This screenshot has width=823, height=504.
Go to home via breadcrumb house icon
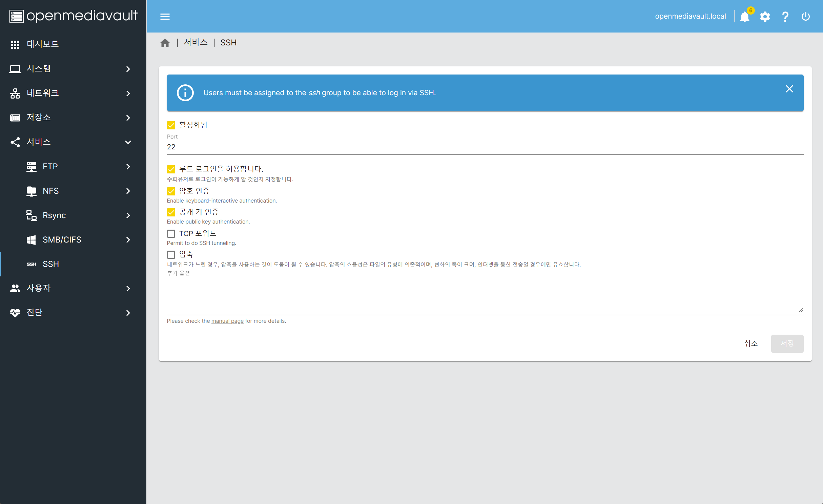coord(165,43)
